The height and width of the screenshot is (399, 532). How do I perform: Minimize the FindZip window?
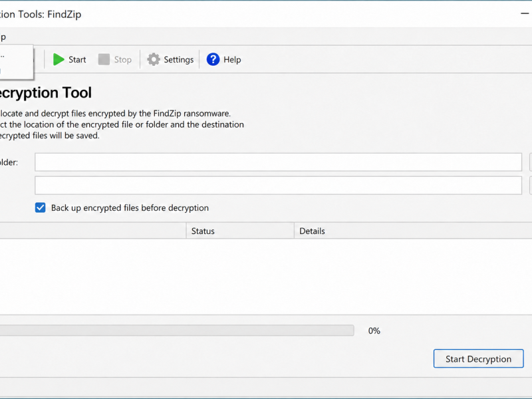[x=525, y=13]
